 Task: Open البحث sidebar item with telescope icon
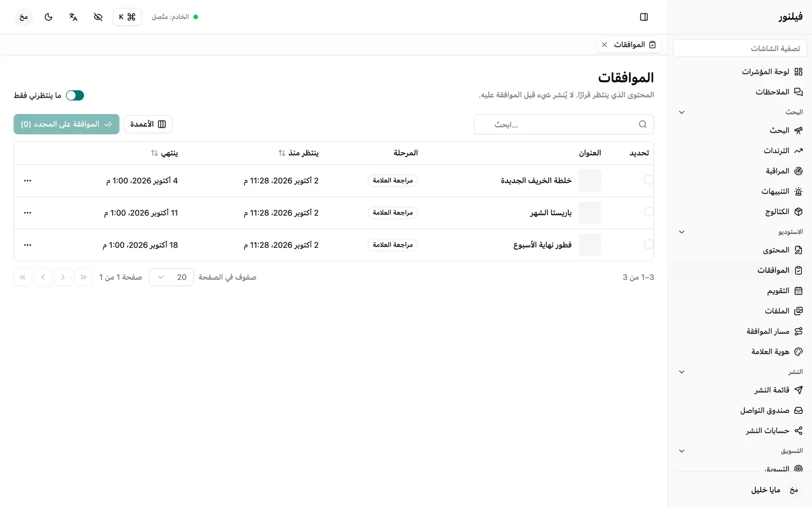tap(740, 130)
